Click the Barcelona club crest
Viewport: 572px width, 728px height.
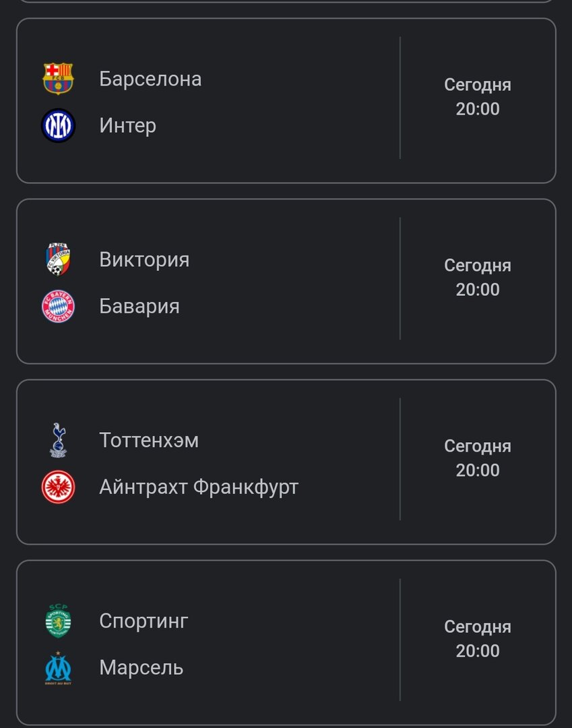coord(58,79)
